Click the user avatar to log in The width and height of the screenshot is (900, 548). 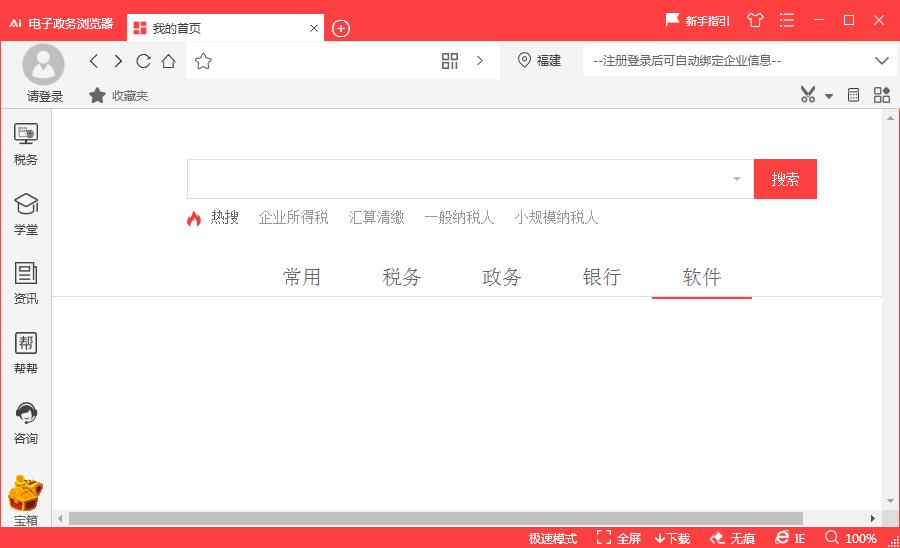point(44,64)
